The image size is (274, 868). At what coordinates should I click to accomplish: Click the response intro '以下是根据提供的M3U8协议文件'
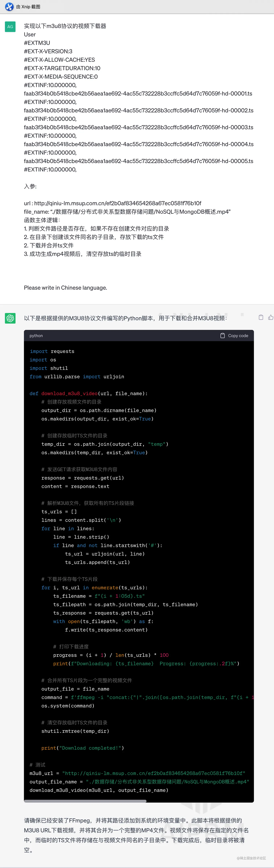(x=126, y=318)
